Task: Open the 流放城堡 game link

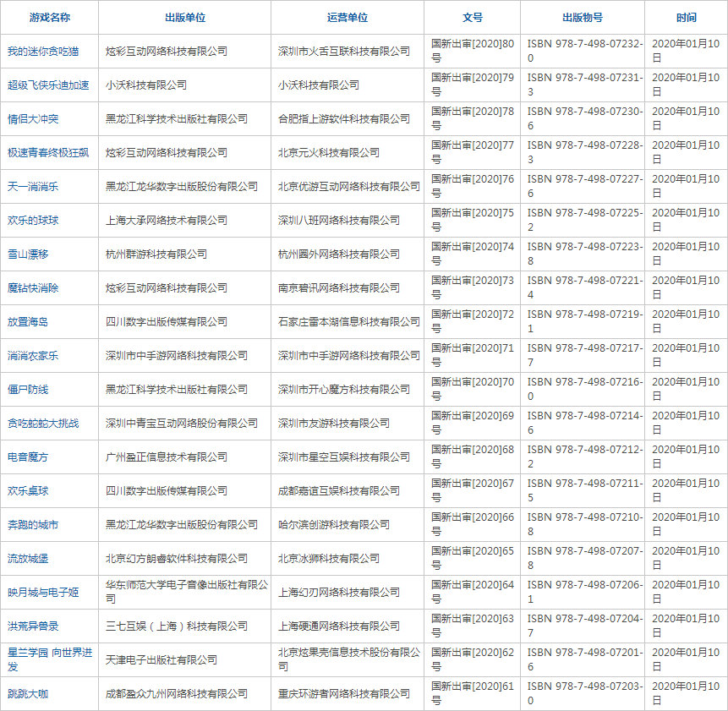Action: coord(28,559)
